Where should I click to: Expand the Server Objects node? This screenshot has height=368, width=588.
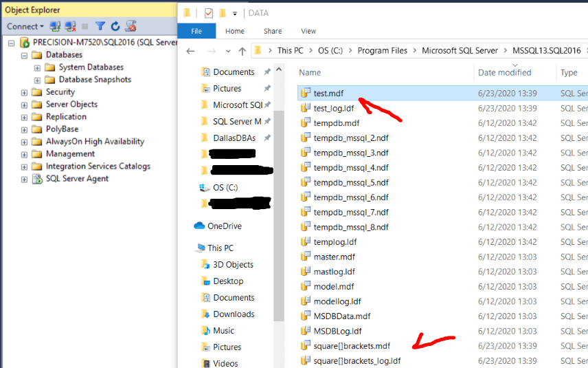tap(24, 105)
